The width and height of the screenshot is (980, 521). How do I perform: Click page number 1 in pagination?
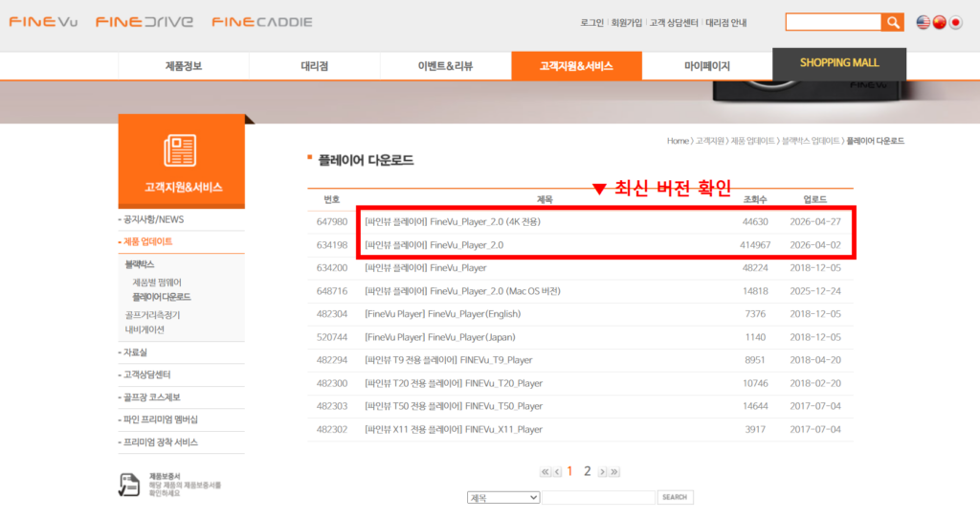pyautogui.click(x=570, y=471)
